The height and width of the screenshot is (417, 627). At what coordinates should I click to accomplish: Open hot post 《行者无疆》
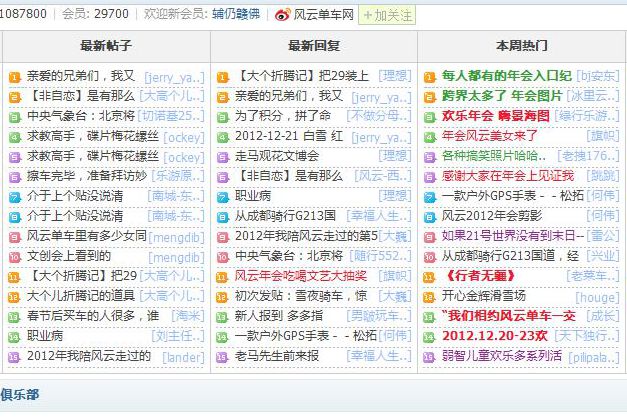tap(480, 276)
